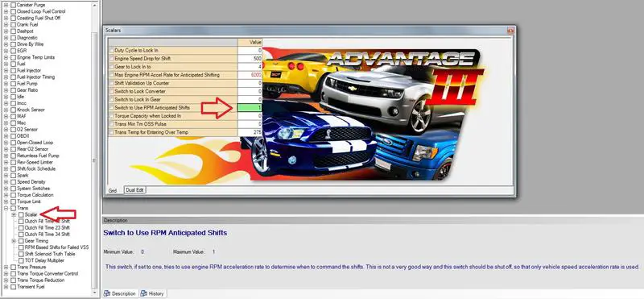The width and height of the screenshot is (644, 299).
Task: Expand Trans Torque Converter Control node
Action: 6,273
